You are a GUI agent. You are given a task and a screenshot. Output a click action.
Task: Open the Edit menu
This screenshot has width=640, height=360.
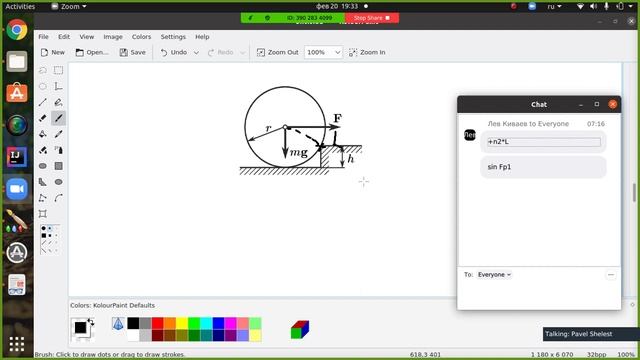[x=64, y=37]
